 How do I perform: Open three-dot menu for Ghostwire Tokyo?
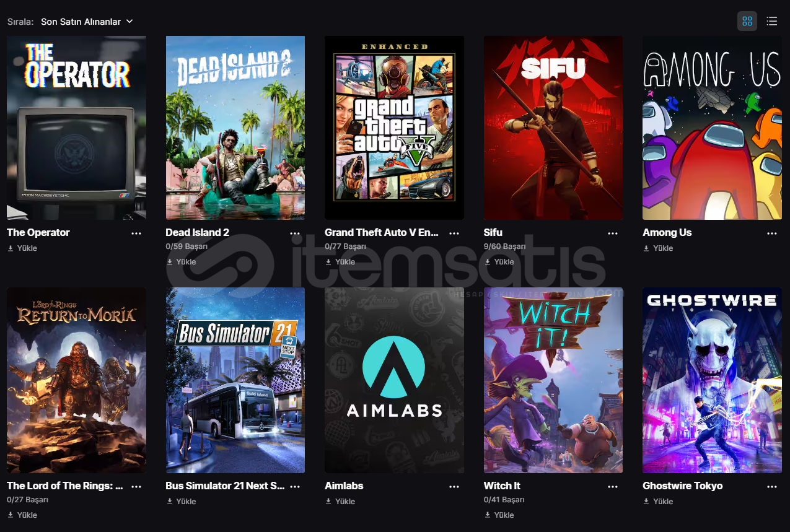(x=772, y=487)
